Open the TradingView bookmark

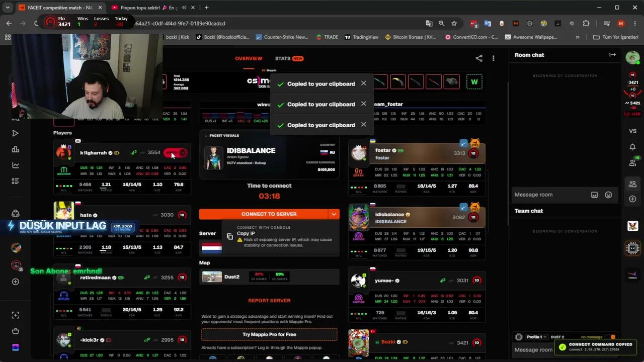[x=361, y=37]
